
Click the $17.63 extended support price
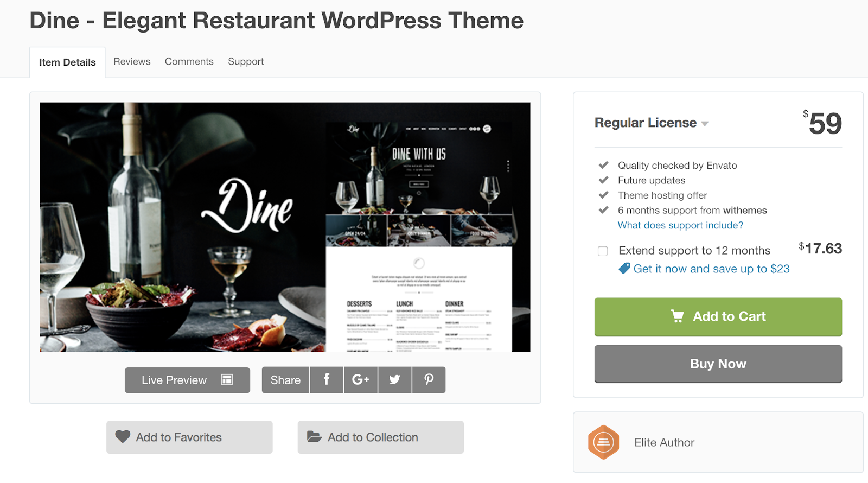[820, 249]
